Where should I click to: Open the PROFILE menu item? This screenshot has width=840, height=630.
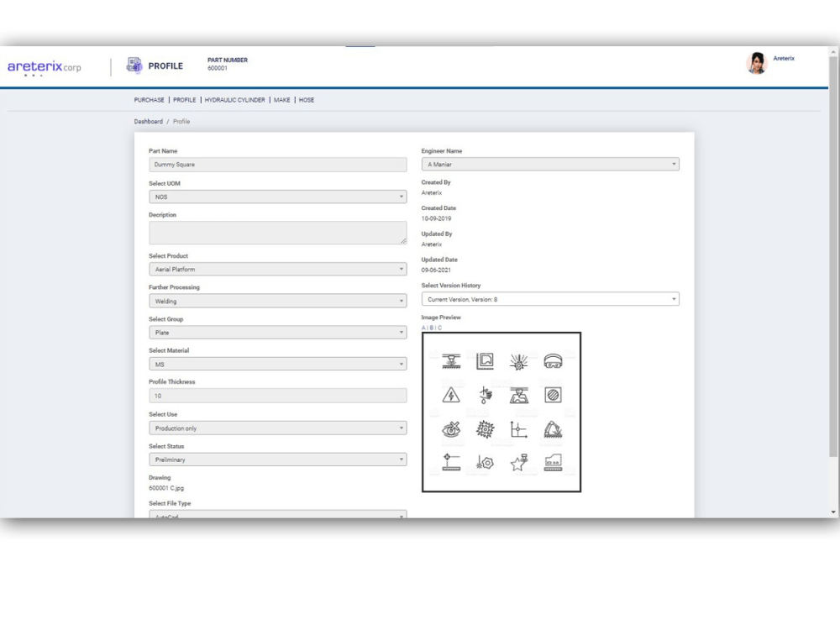(184, 100)
